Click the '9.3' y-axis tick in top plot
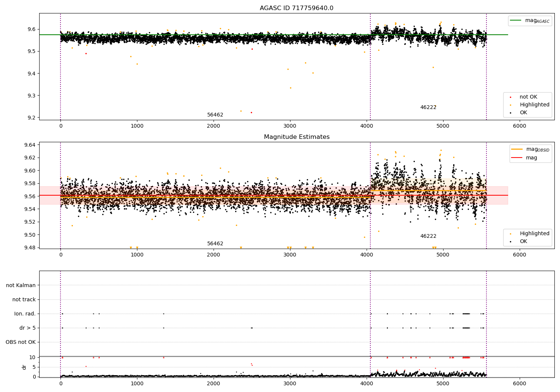The image size is (560, 392). point(31,96)
